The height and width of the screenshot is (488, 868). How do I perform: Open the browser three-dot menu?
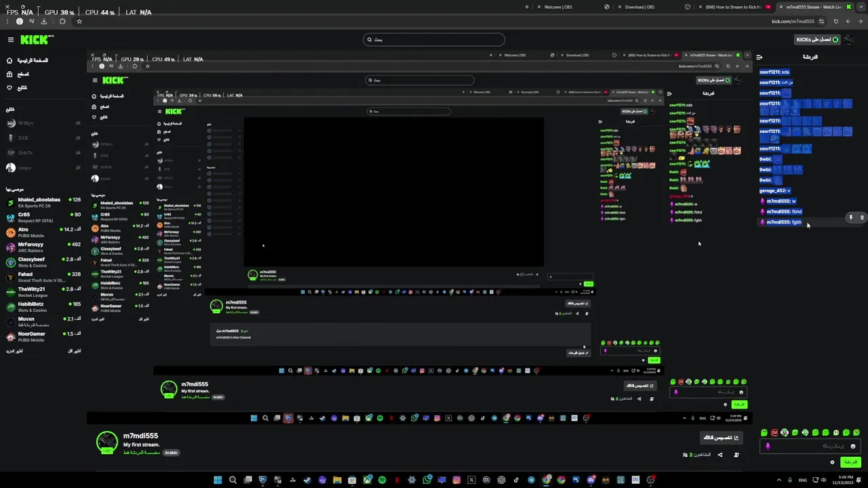point(7,21)
